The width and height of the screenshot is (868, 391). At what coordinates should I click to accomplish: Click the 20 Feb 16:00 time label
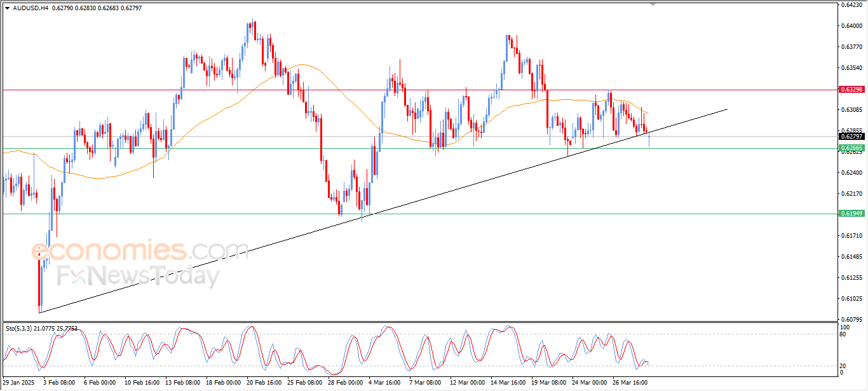(264, 383)
